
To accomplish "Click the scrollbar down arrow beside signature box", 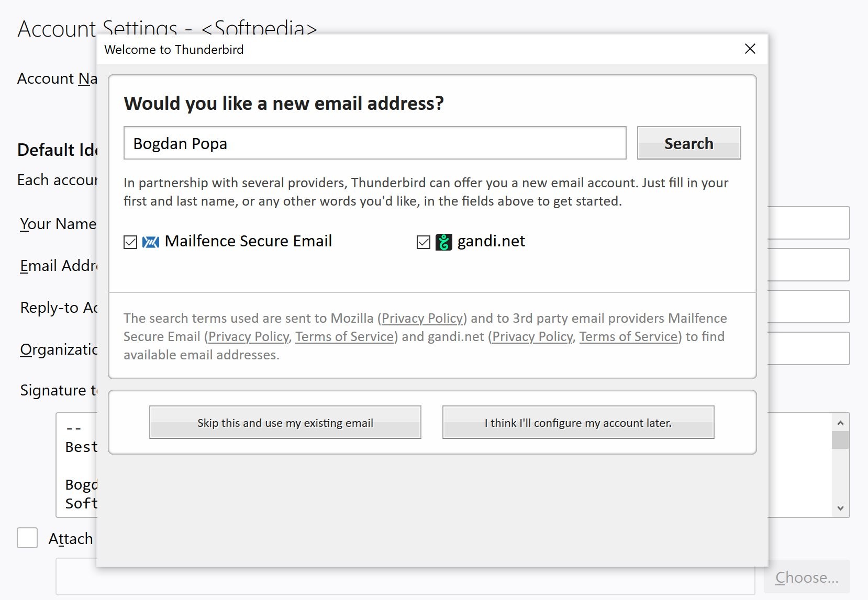I will tap(840, 507).
